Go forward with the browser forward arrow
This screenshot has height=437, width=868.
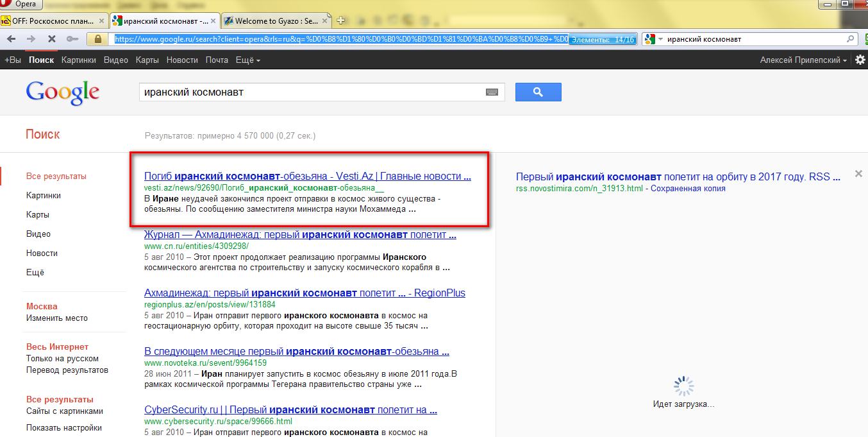coord(31,39)
